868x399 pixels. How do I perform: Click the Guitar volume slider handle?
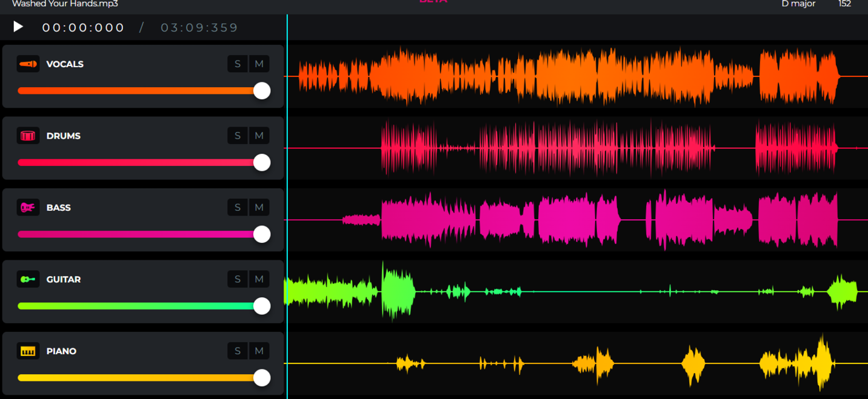click(x=262, y=306)
